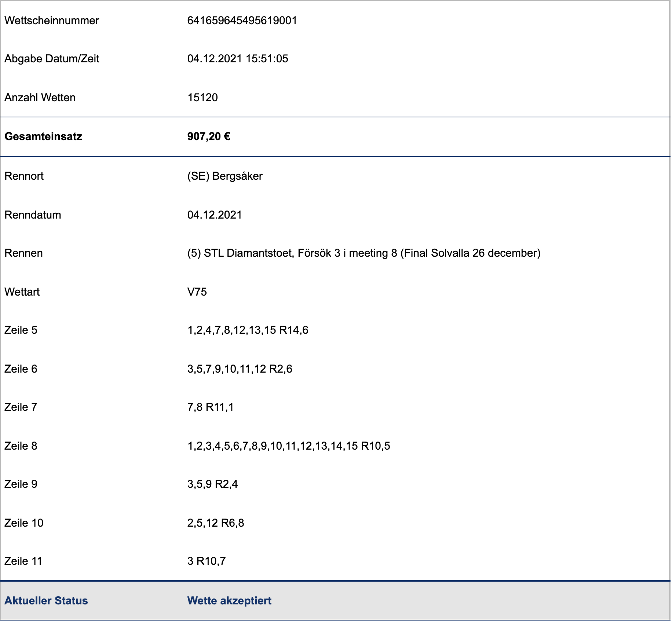
Task: Click the Aktueller Status label
Action: tap(46, 601)
